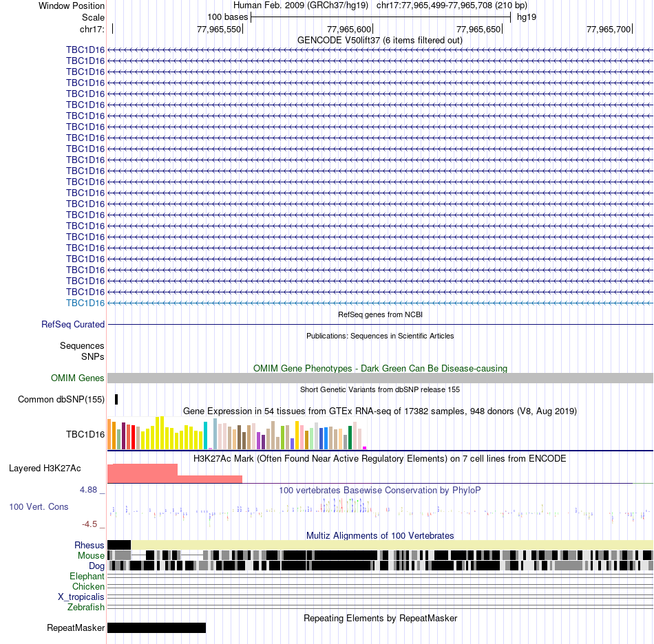Image resolution: width=654 pixels, height=644 pixels.
Task: Click the Chicken species label
Action: coord(88,586)
